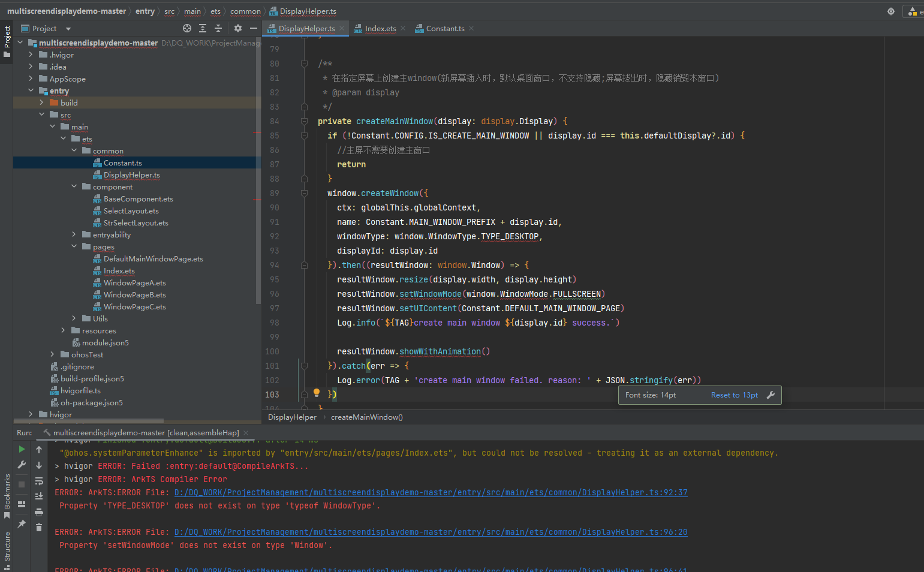Click Expand All icon in Project panel
This screenshot has height=572, width=924.
[203, 28]
